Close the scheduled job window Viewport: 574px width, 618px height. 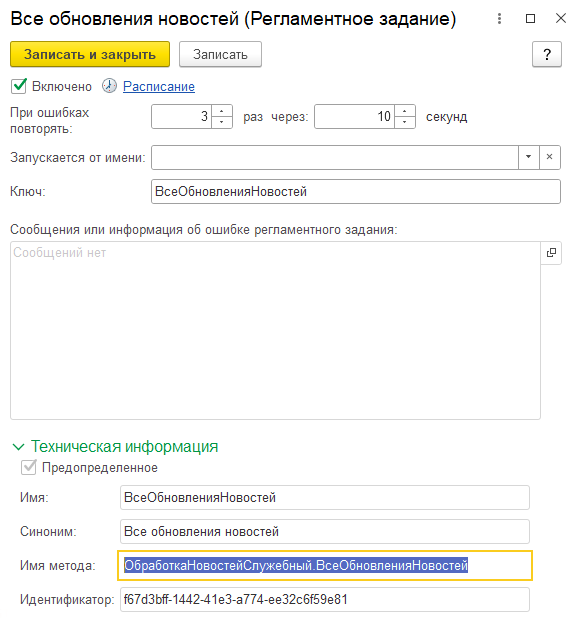(x=561, y=18)
